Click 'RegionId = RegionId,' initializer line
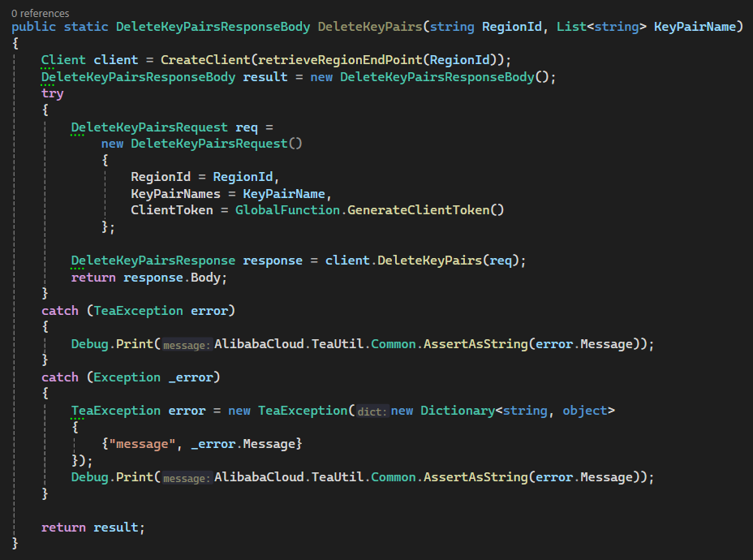This screenshot has width=753, height=560. pyautogui.click(x=205, y=177)
